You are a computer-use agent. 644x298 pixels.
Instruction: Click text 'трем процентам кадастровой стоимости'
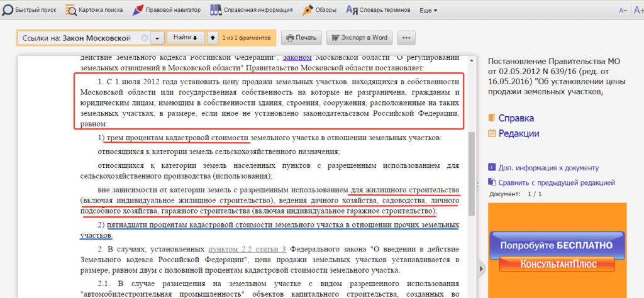click(x=178, y=138)
